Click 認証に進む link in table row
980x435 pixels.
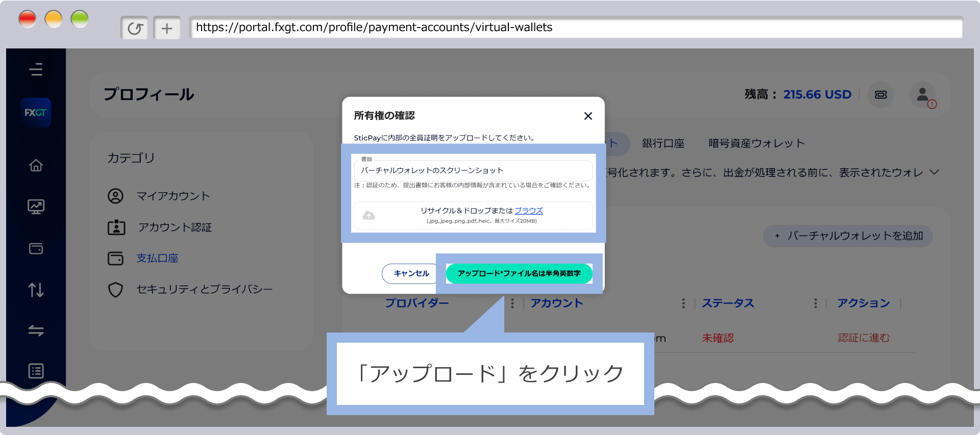pos(864,338)
